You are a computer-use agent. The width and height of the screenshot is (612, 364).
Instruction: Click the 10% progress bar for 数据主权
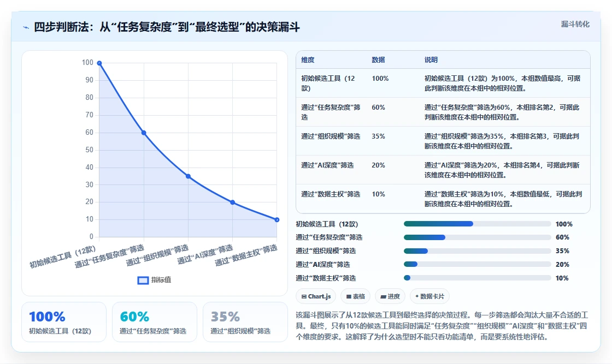click(x=478, y=278)
